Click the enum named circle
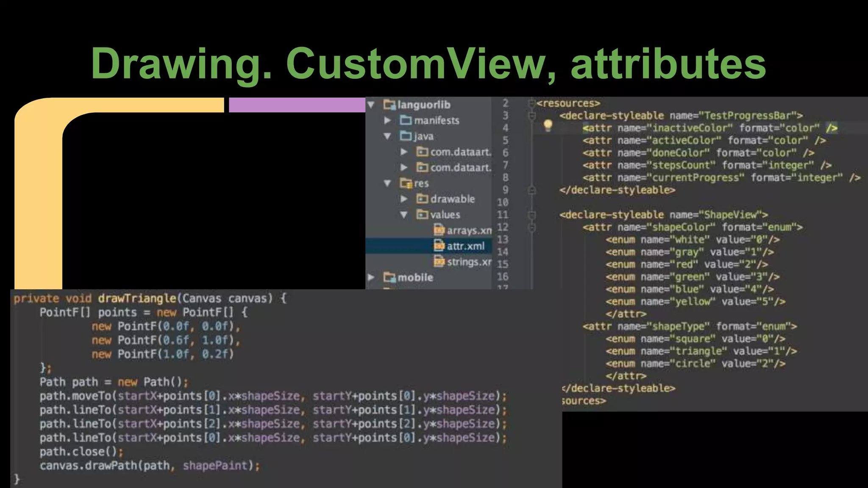The height and width of the screenshot is (488, 868). point(696,363)
